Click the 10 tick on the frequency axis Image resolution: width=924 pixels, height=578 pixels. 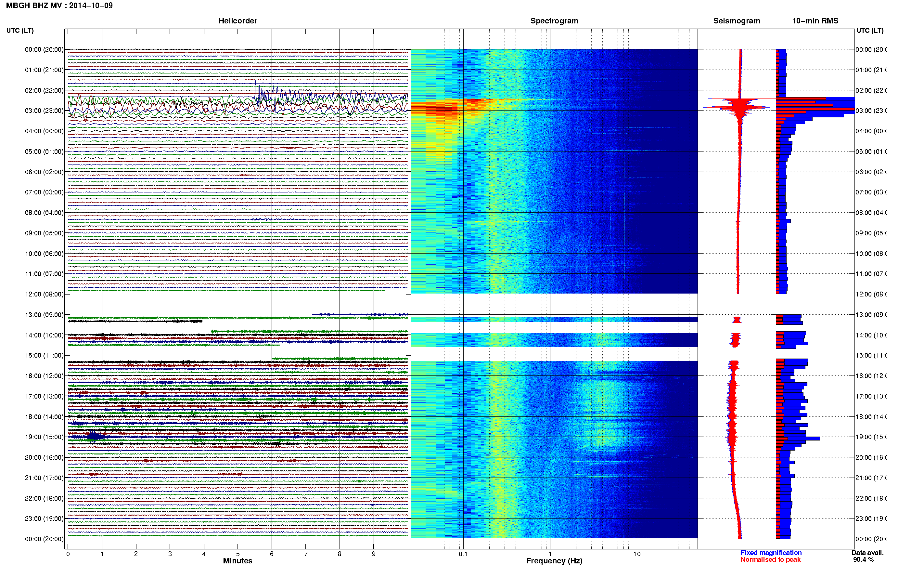coord(637,554)
